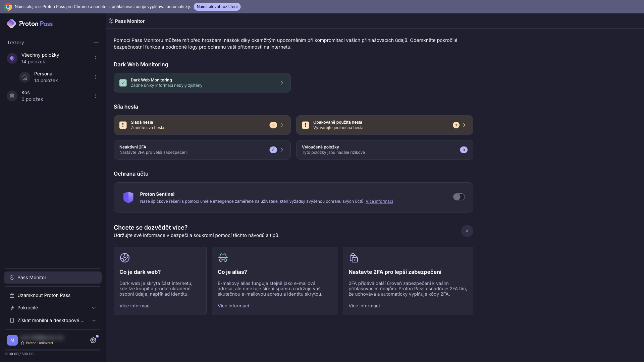Open Dark Web Monitoring details chevron
This screenshot has height=362, width=644.
click(x=282, y=83)
